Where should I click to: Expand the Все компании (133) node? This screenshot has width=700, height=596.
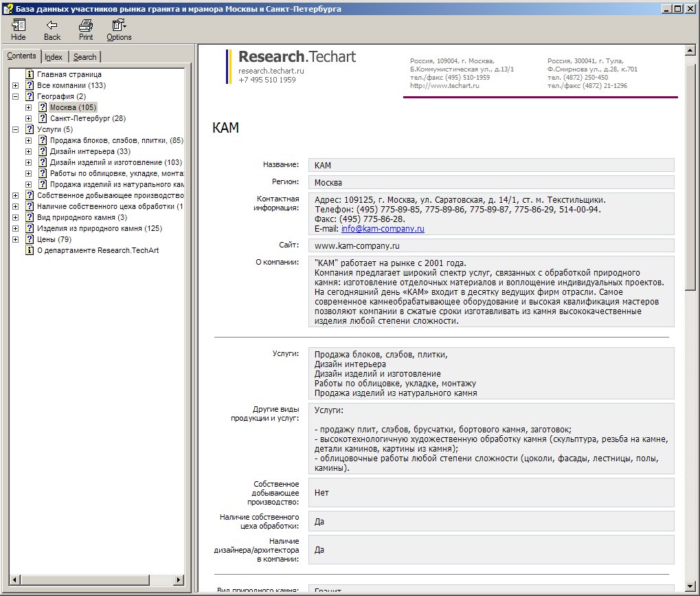pyautogui.click(x=16, y=85)
